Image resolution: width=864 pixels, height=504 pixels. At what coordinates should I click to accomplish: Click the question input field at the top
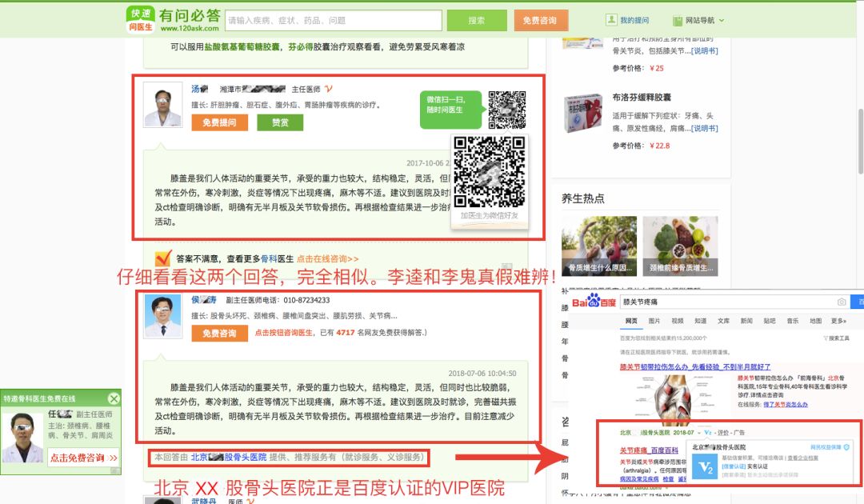pos(336,19)
